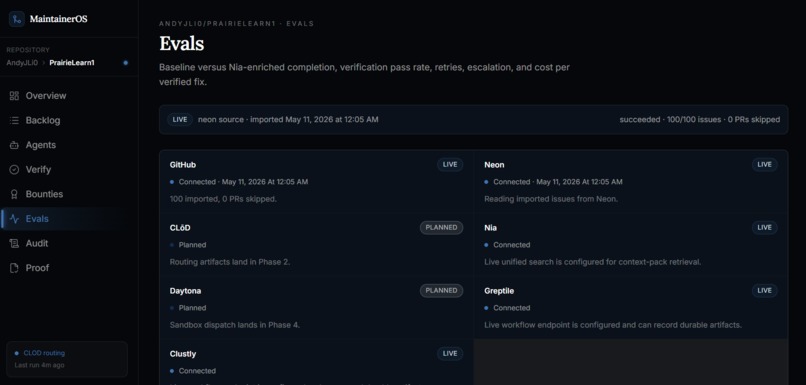Click the Overview grid icon
Screen dimensions: 806x385
(14, 96)
